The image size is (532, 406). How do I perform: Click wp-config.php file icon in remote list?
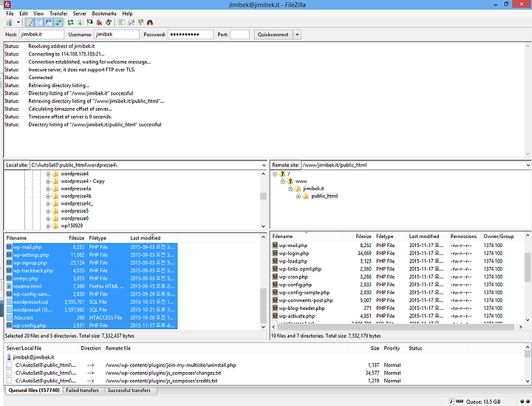(275, 285)
